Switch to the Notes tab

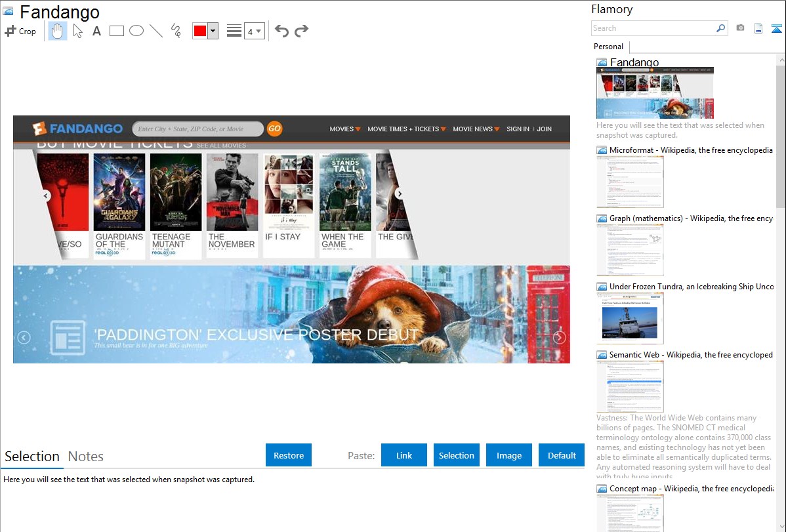click(x=86, y=457)
